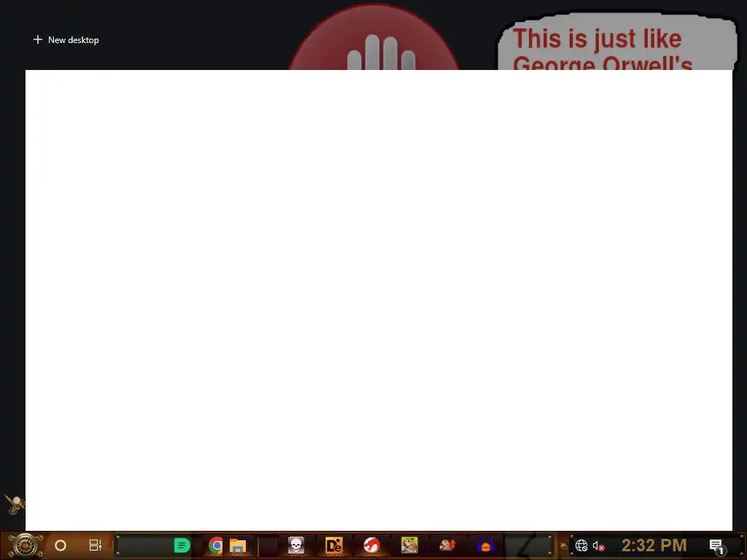
Task: Toggle the Task View icon
Action: [96, 545]
